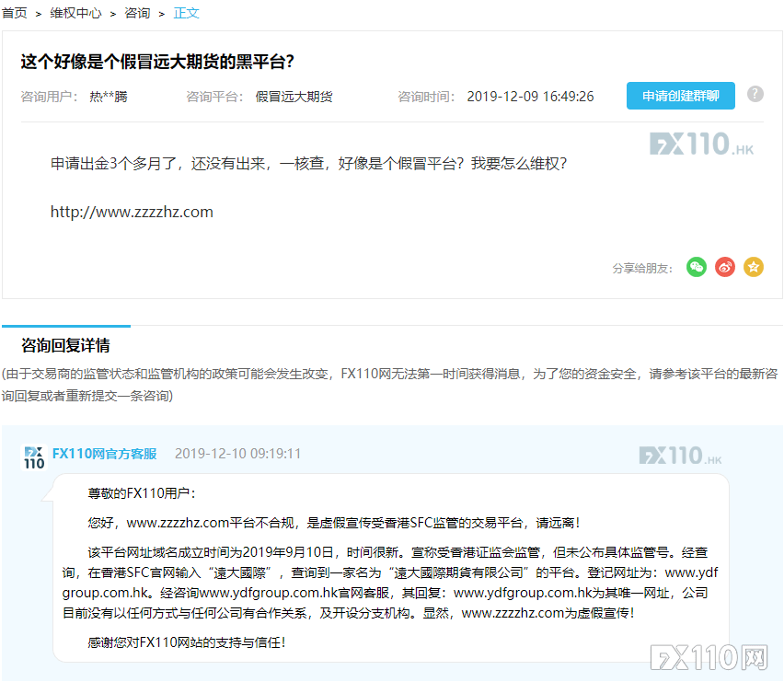This screenshot has height=682, width=784.
Task: Click the gray question mark help icon
Action: click(755, 95)
